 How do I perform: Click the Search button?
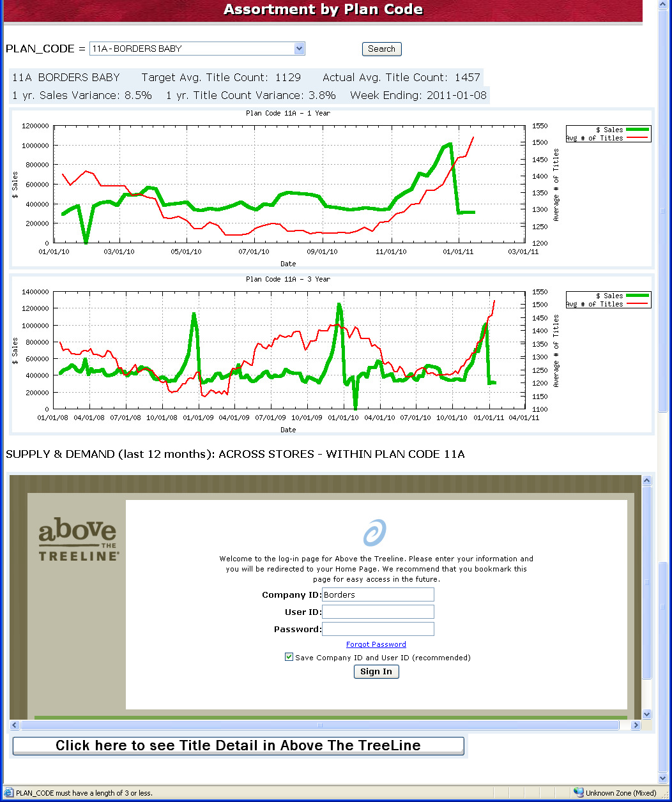tap(381, 49)
